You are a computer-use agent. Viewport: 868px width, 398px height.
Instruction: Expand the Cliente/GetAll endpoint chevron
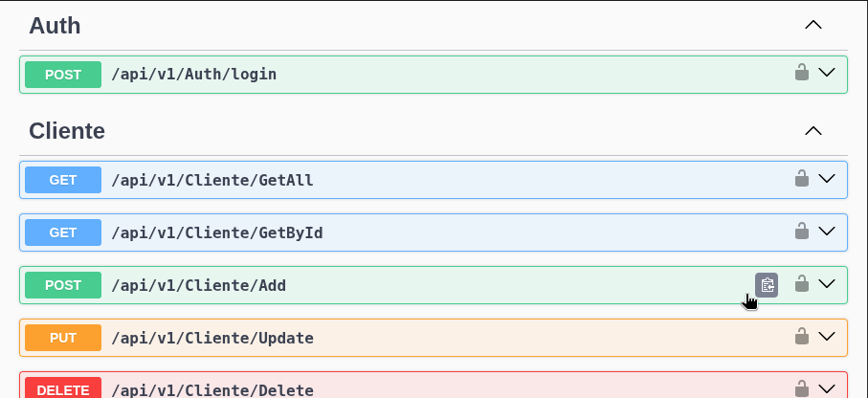[x=827, y=178]
